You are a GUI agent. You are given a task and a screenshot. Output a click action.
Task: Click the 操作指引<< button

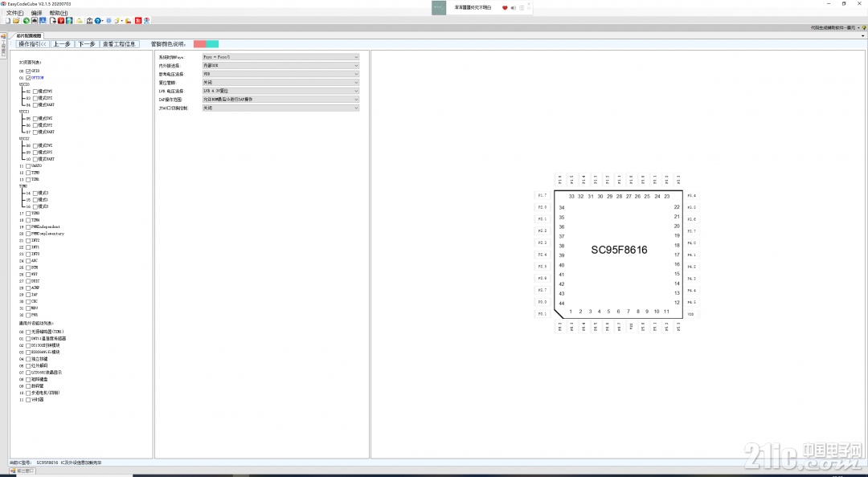pos(33,44)
